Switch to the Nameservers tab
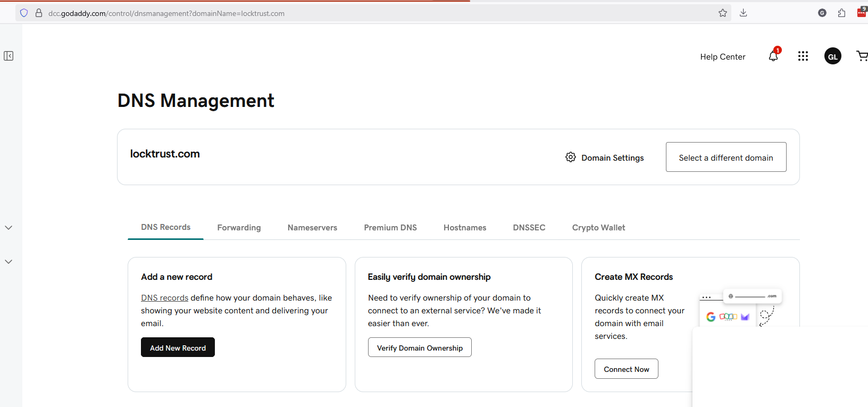This screenshot has width=868, height=407. (x=312, y=228)
